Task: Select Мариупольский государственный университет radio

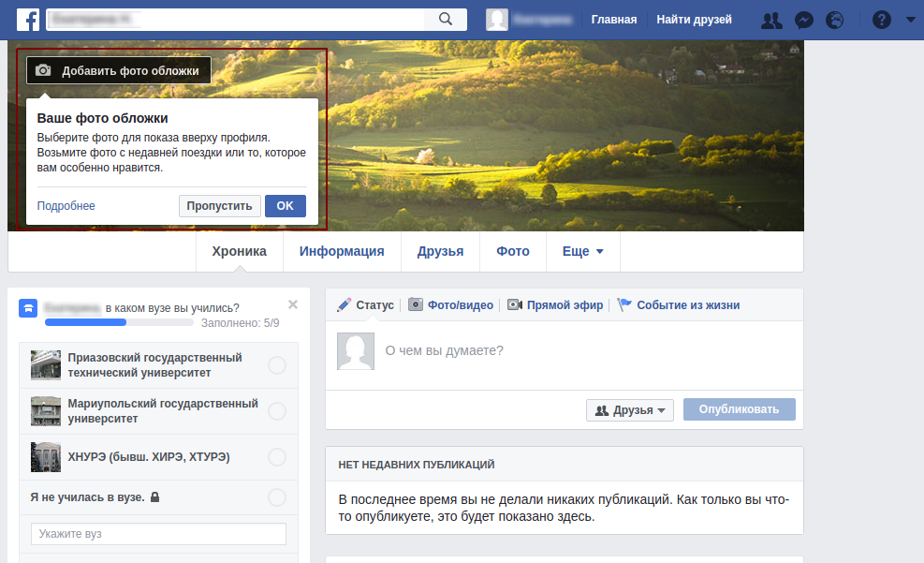Action: [277, 411]
